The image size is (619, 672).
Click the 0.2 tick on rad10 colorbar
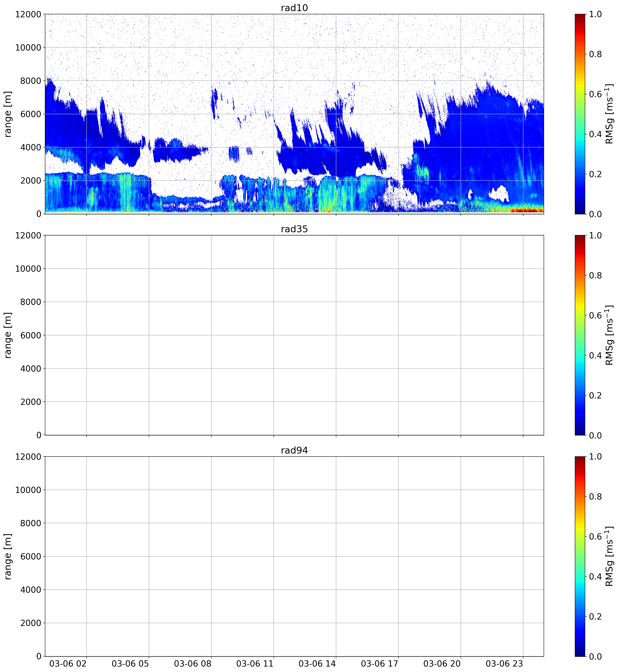pyautogui.click(x=596, y=174)
